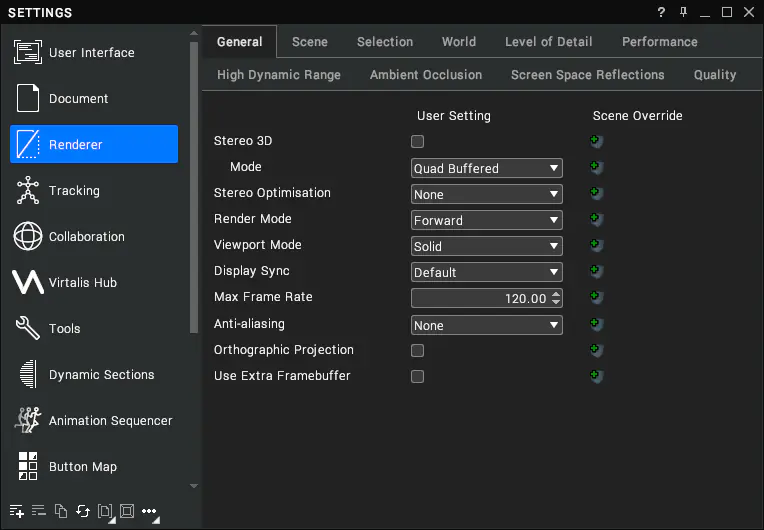Viewport: 764px width, 530px height.
Task: Add scene override for Stereo 3D
Action: (x=596, y=142)
